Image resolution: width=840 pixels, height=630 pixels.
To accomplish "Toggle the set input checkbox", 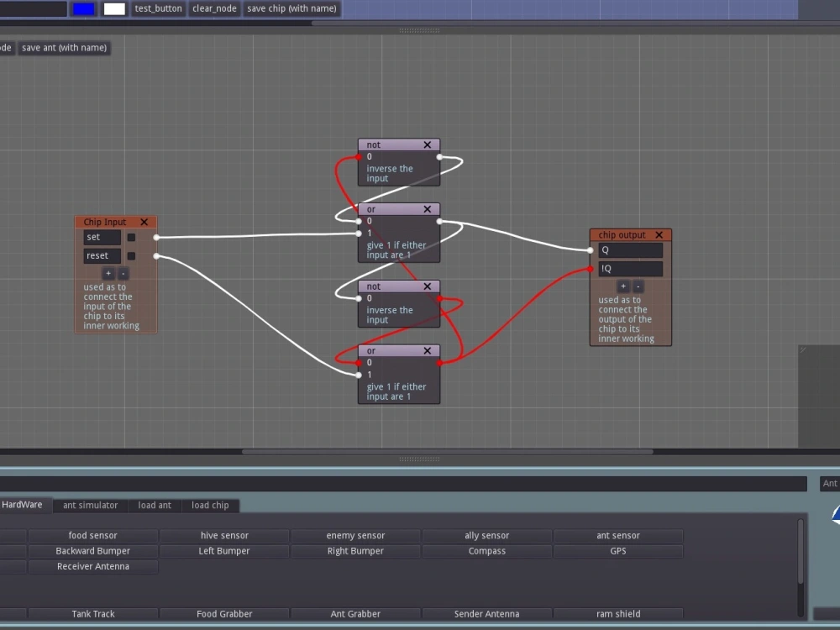I will (x=131, y=238).
